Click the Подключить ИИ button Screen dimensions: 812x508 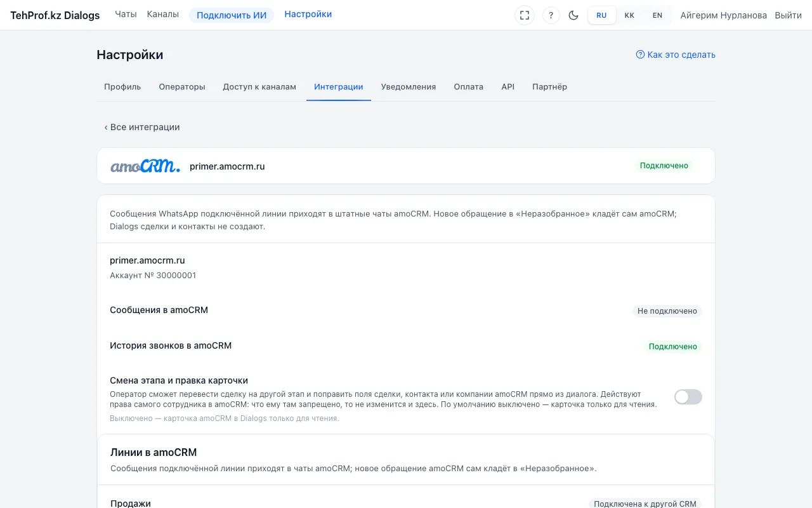pos(232,15)
